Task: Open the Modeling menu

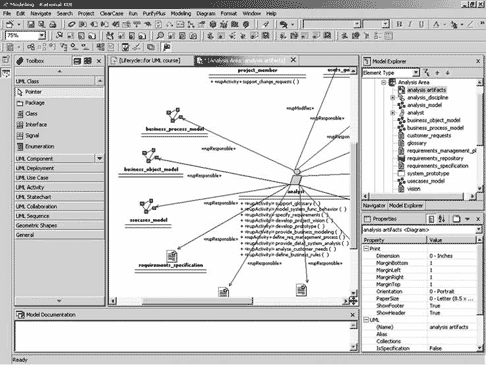Action: coord(181,14)
